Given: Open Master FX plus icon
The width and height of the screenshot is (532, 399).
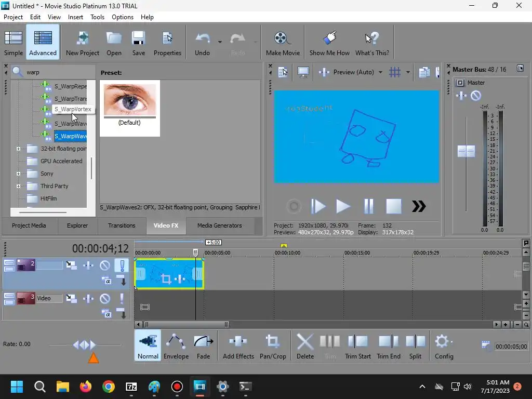Looking at the screenshot, I should coord(461,96).
